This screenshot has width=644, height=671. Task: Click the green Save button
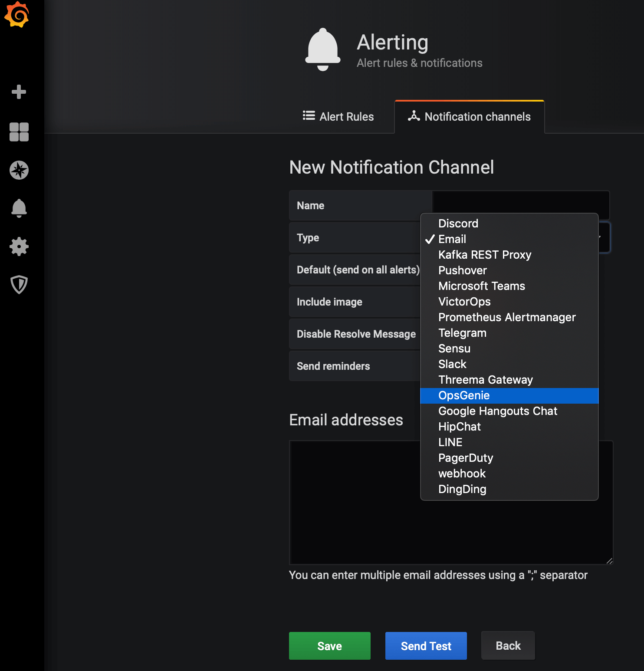(329, 646)
